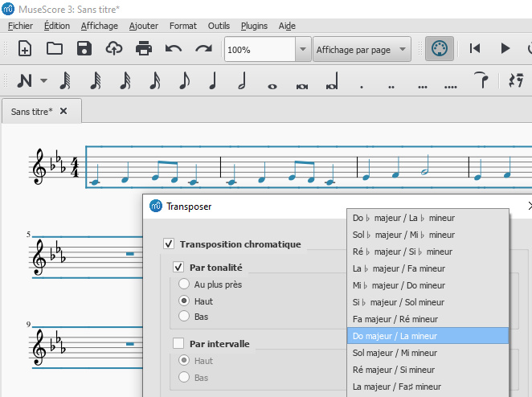Close the 'Sans titre*' tab
Image resolution: width=532 pixels, height=397 pixels.
tap(64, 111)
